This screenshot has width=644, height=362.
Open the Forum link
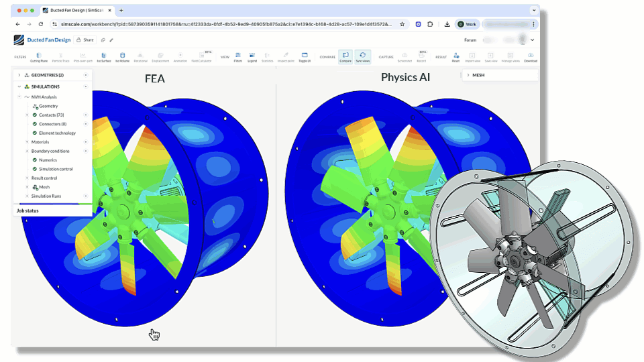pos(470,40)
